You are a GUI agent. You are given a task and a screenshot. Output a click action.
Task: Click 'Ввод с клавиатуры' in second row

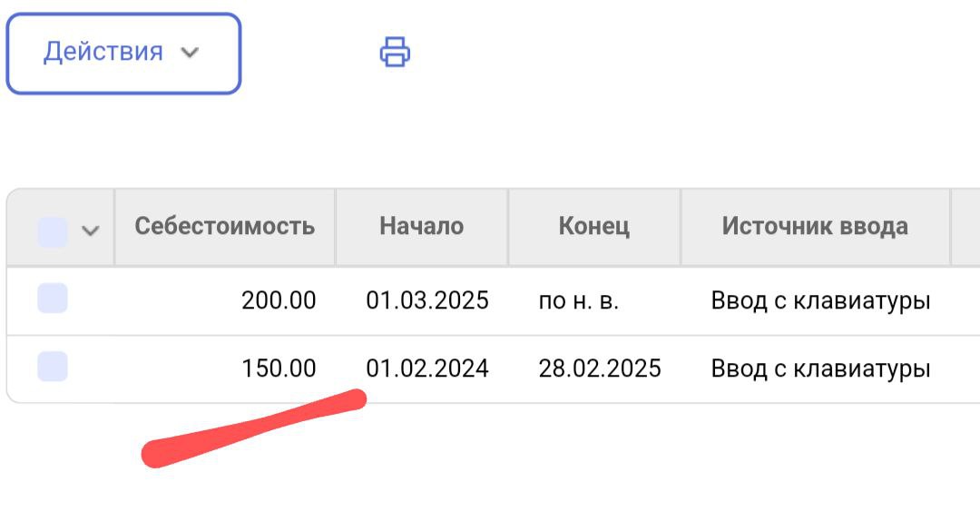point(820,369)
